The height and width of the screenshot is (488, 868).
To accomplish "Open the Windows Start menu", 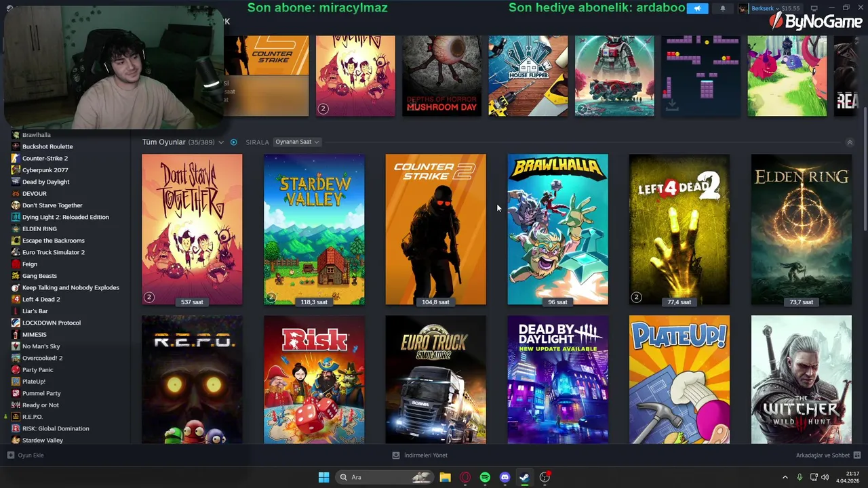I will tap(323, 477).
